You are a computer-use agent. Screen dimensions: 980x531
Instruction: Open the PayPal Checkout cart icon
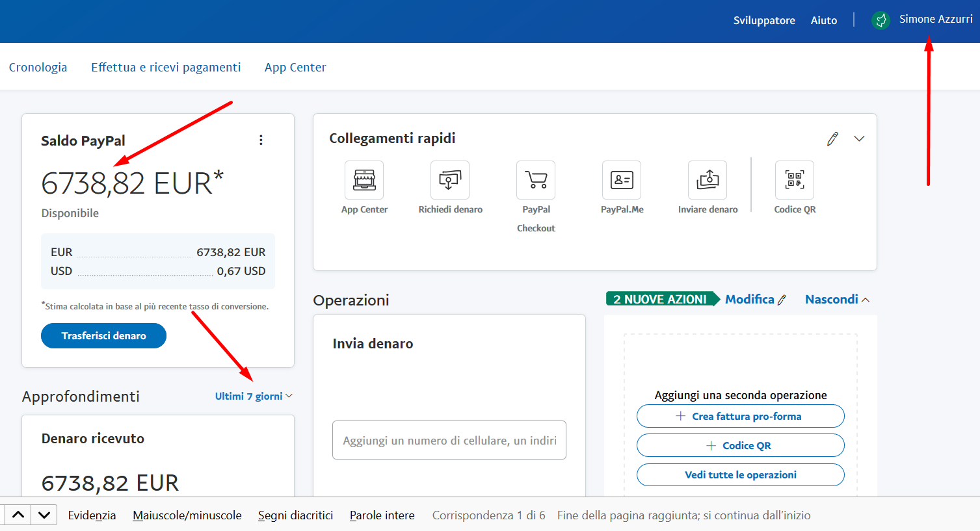(536, 180)
